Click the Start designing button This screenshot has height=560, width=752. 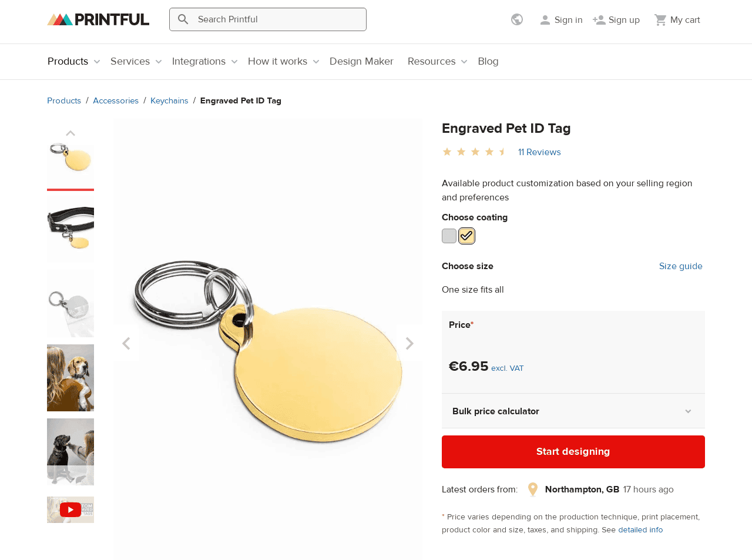pos(573,451)
